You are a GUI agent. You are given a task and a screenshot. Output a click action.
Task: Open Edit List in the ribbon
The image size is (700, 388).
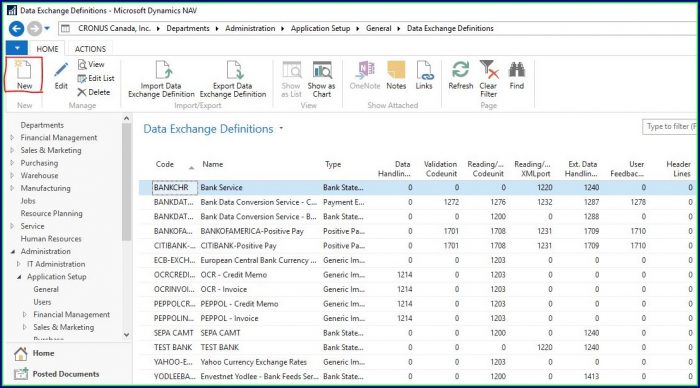96,78
